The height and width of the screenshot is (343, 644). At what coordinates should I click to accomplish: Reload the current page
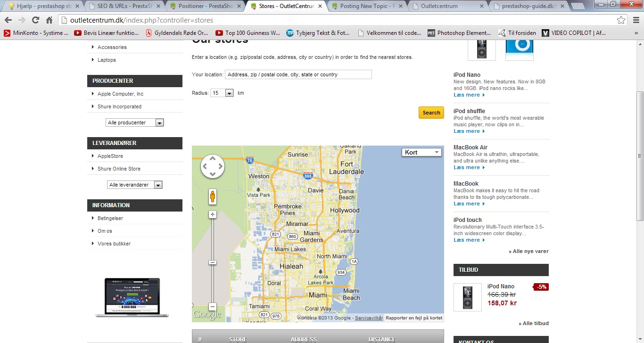click(35, 20)
